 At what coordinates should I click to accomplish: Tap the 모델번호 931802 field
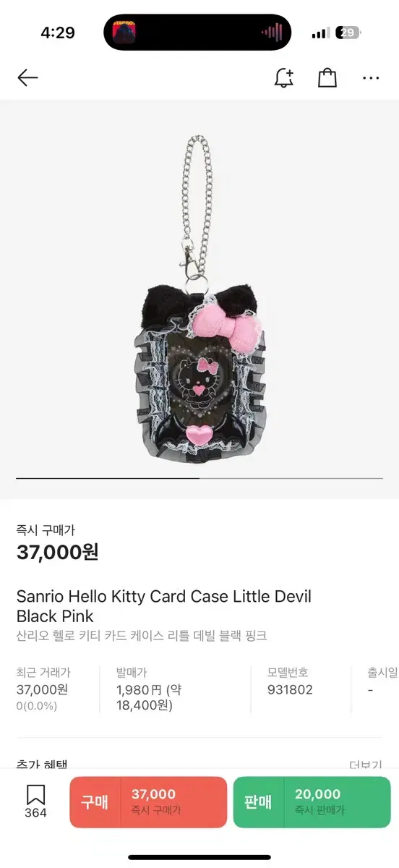pos(290,681)
